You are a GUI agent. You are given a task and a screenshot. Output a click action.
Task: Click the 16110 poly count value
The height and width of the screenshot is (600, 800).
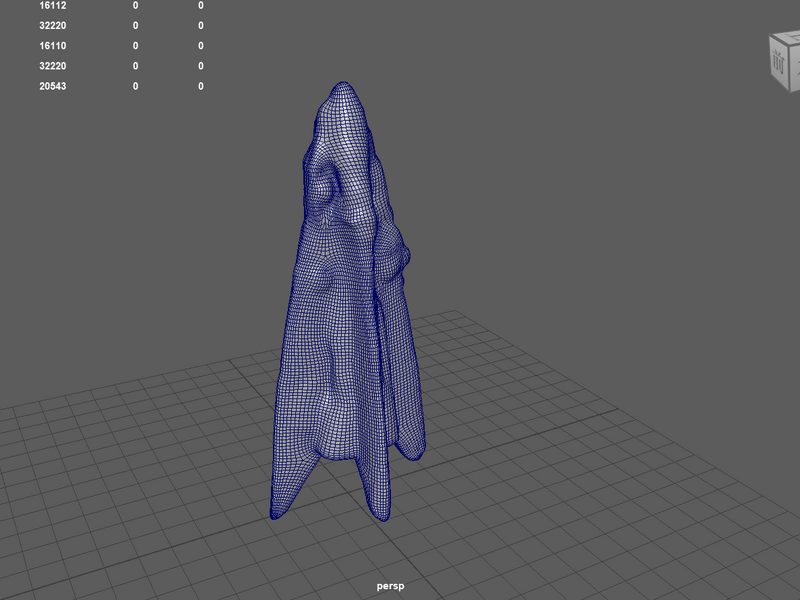click(x=53, y=46)
